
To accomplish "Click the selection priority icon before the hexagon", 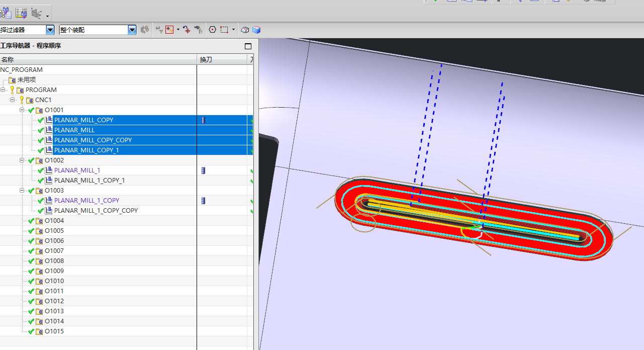I will click(198, 30).
